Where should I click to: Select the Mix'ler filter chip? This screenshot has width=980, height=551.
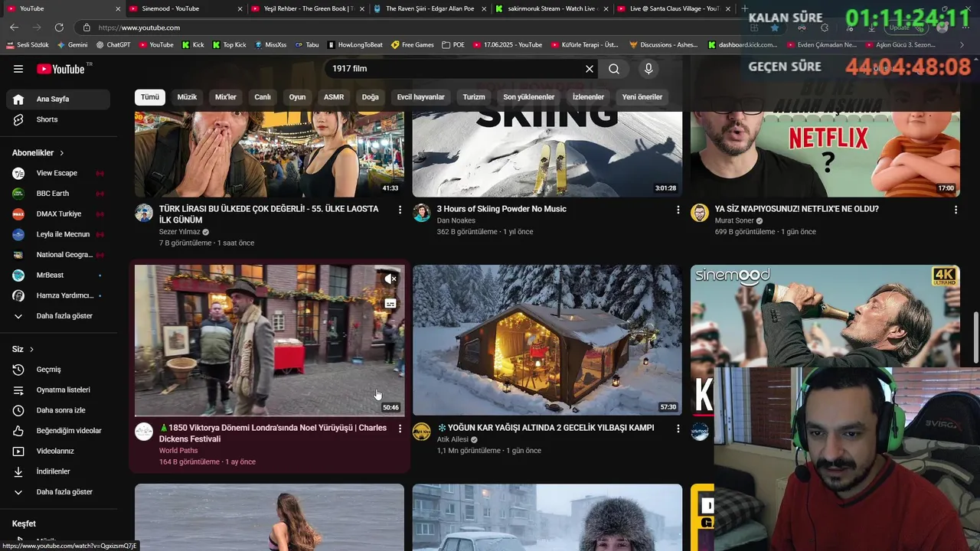pyautogui.click(x=226, y=97)
